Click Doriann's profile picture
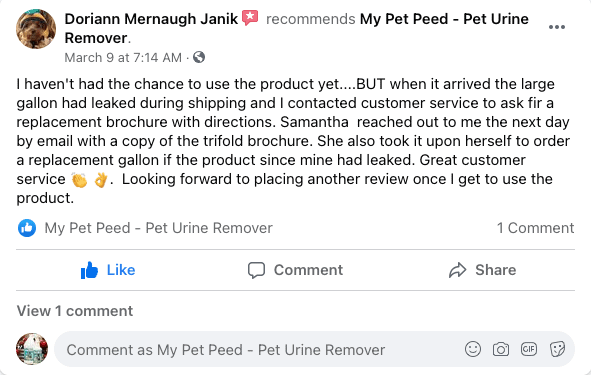 pyautogui.click(x=36, y=29)
